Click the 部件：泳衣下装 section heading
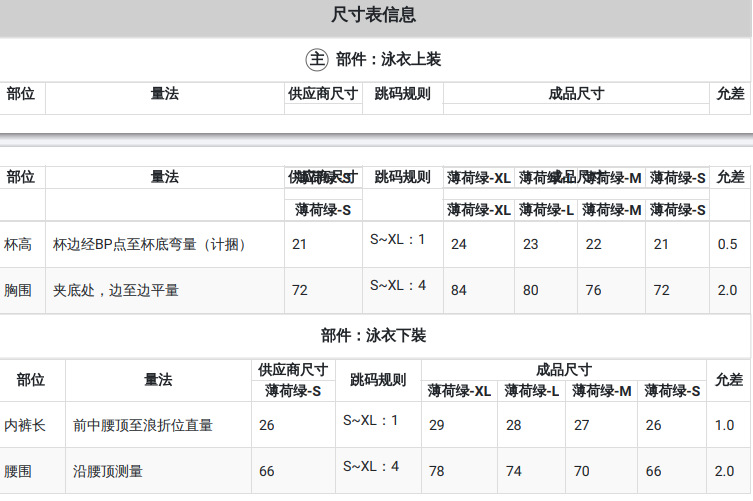Image resolution: width=753 pixels, height=501 pixels. pyautogui.click(x=373, y=335)
